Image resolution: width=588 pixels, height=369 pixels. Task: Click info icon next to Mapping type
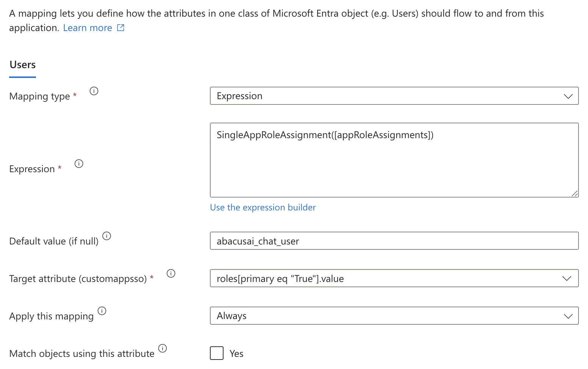(x=94, y=91)
